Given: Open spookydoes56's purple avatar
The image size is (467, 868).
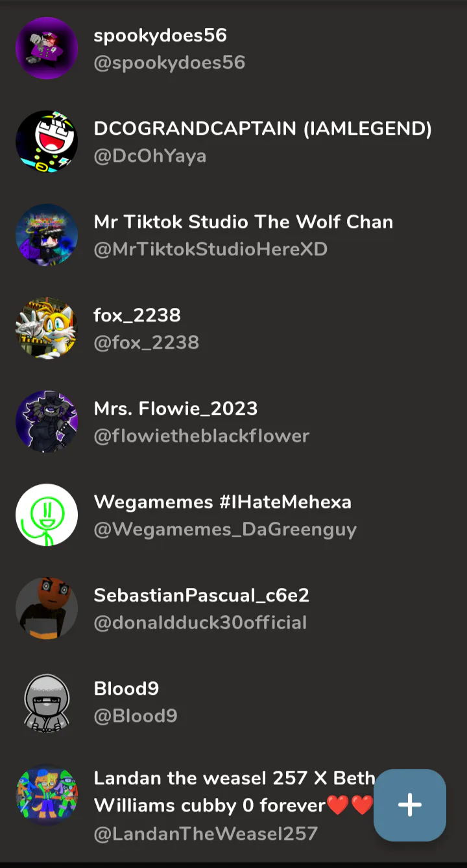Looking at the screenshot, I should [47, 48].
